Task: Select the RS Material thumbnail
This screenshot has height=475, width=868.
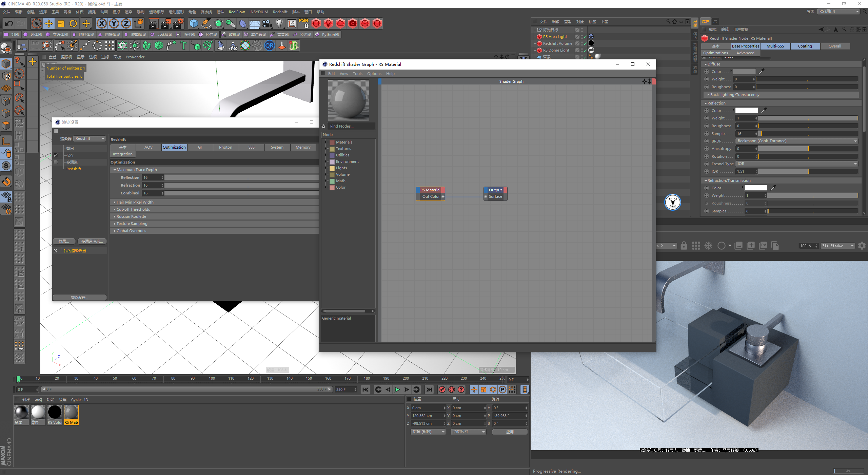Action: 71,413
